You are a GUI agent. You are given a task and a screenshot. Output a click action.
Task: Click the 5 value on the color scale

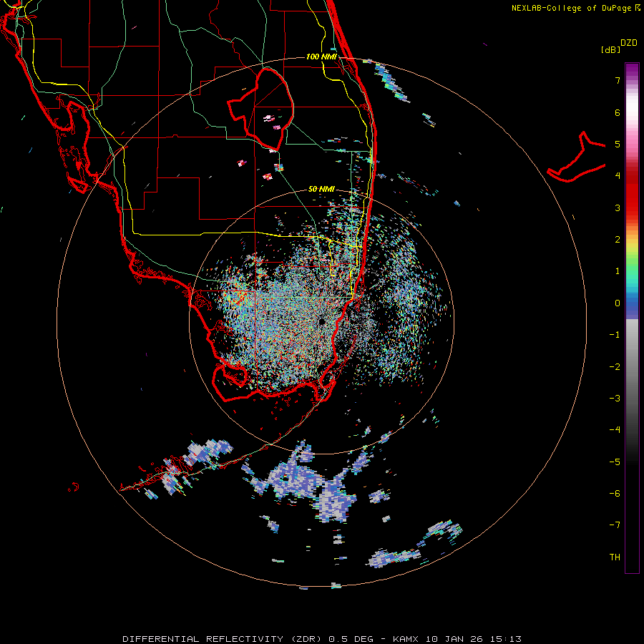(x=618, y=144)
